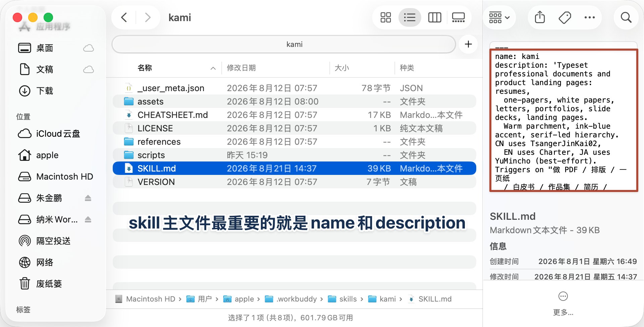Screen dimensions: 644x327
Task: Click the assets folder icon
Action: 129,102
